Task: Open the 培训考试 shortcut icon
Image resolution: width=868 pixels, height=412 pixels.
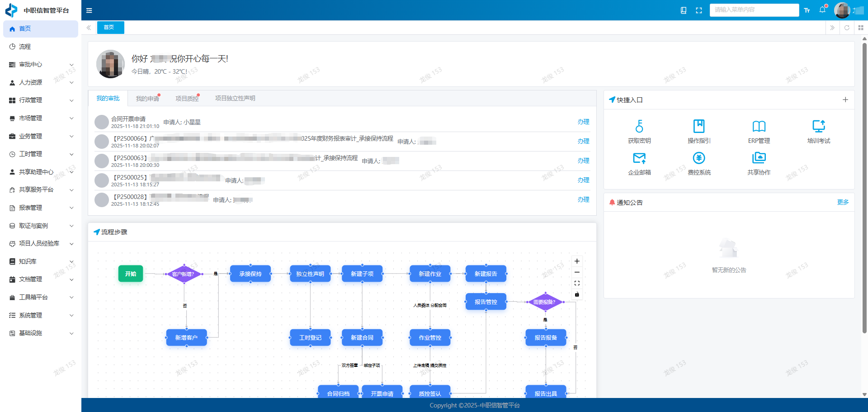Action: 818,126
